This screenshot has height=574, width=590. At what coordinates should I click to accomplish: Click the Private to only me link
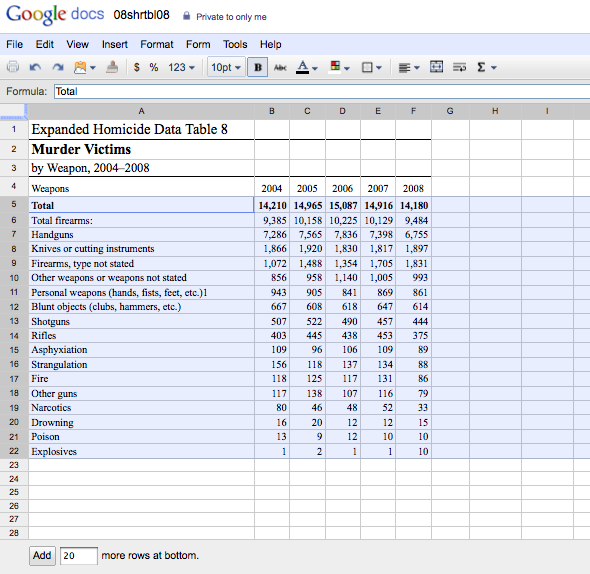231,17
